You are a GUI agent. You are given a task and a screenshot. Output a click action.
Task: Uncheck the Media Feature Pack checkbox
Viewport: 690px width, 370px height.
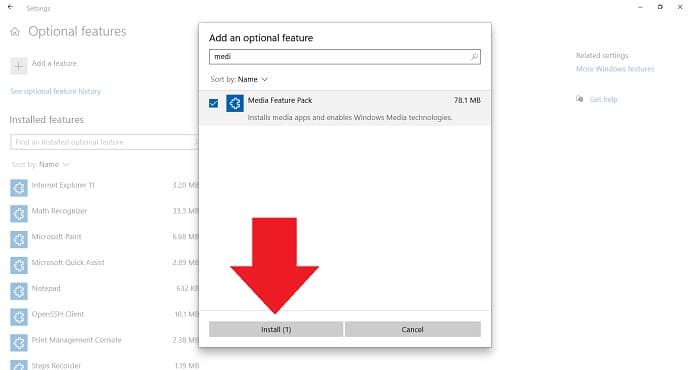(213, 103)
